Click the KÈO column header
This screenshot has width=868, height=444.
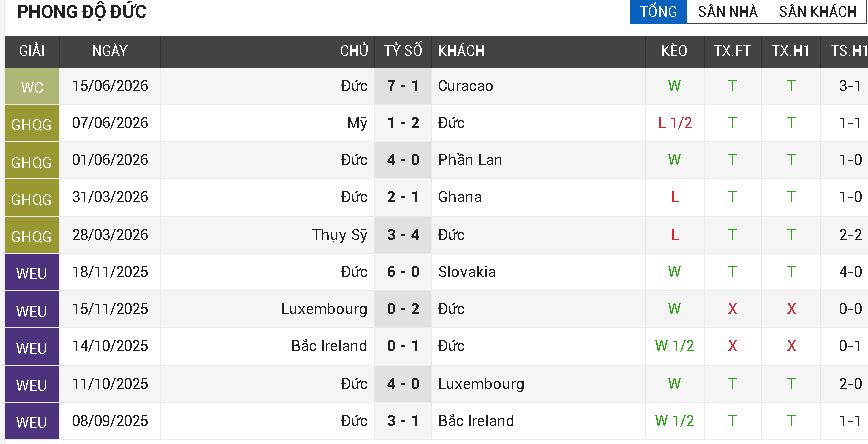(x=674, y=51)
